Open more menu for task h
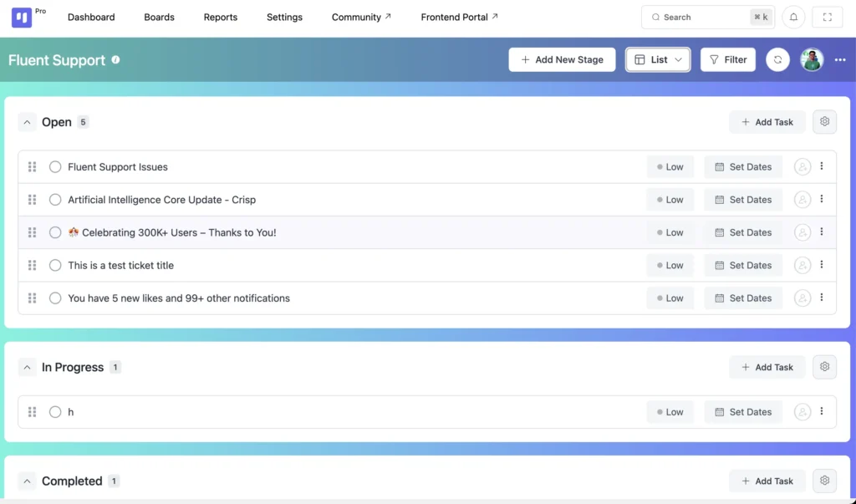The height and width of the screenshot is (504, 856). [822, 411]
